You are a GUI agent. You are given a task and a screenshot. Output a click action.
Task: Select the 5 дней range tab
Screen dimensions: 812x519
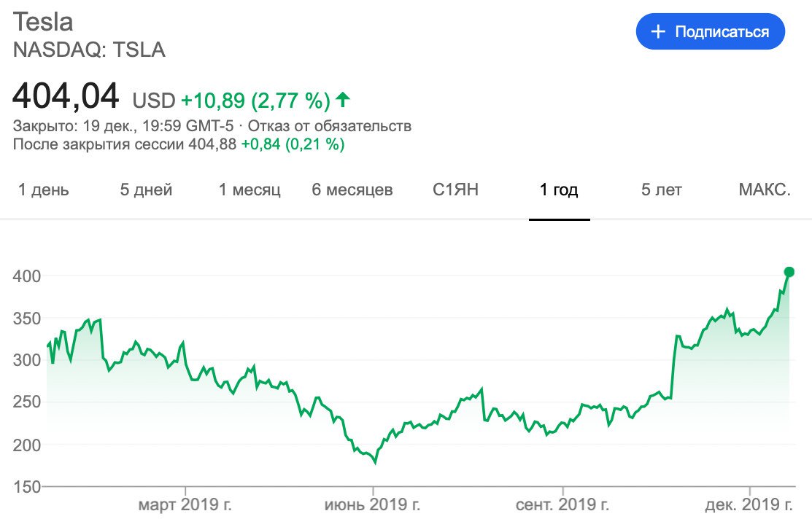click(146, 190)
